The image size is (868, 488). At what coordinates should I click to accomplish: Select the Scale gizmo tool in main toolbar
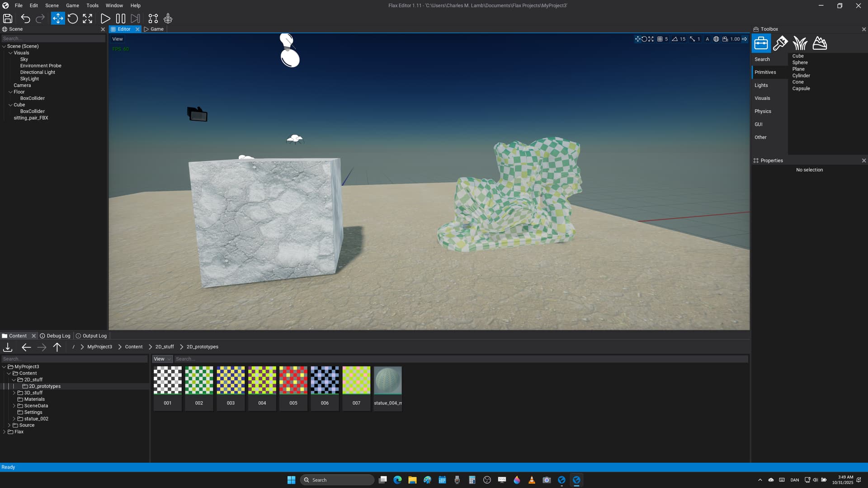(88, 19)
